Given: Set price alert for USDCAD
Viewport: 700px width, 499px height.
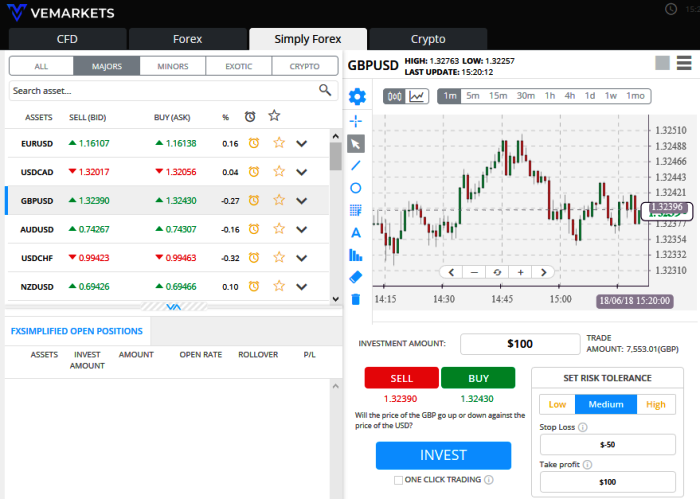Looking at the screenshot, I should (254, 172).
